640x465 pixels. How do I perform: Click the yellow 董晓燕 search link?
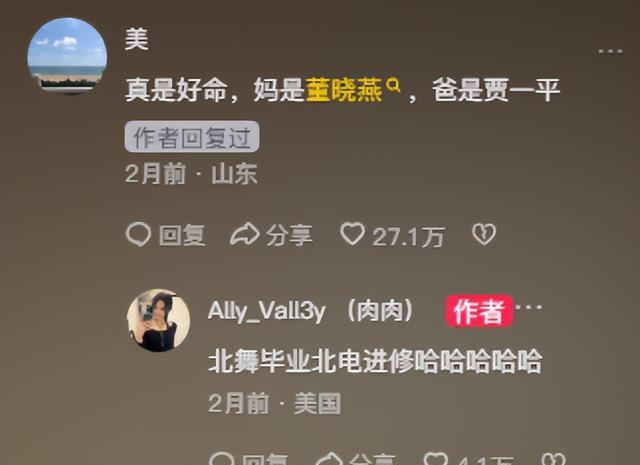tap(344, 90)
